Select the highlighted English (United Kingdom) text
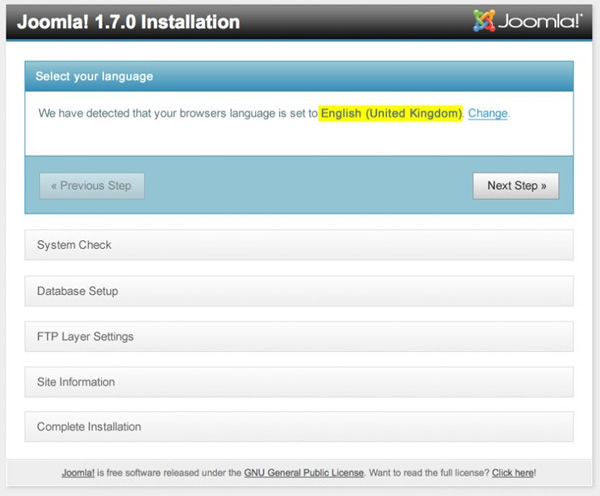Viewport: 600px width, 496px height. pos(391,114)
